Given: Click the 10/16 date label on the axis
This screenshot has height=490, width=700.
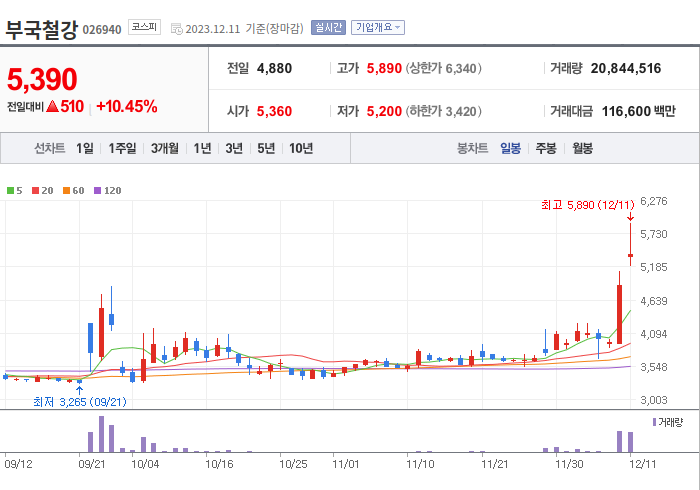Looking at the screenshot, I should (x=219, y=464).
